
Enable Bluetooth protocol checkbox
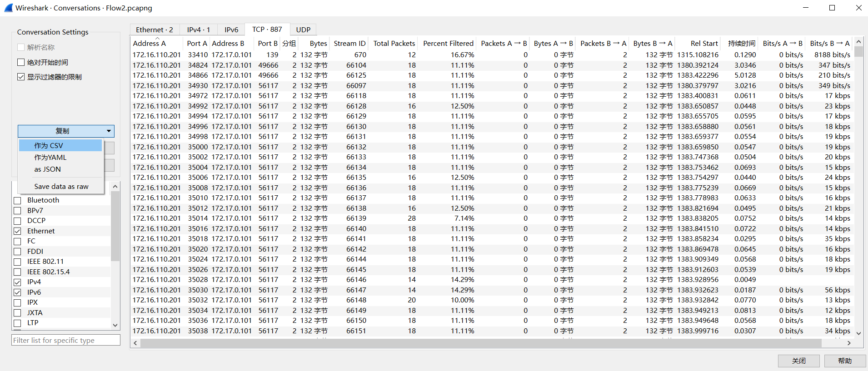click(x=18, y=200)
